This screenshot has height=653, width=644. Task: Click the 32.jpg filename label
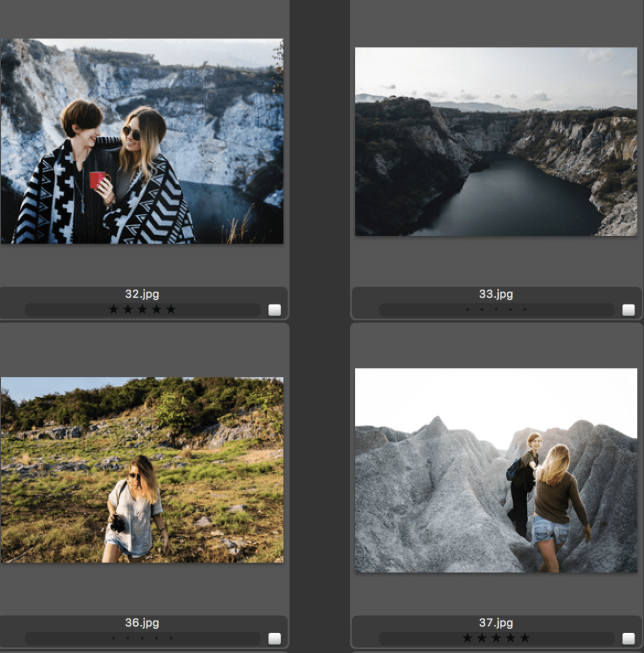pyautogui.click(x=142, y=294)
